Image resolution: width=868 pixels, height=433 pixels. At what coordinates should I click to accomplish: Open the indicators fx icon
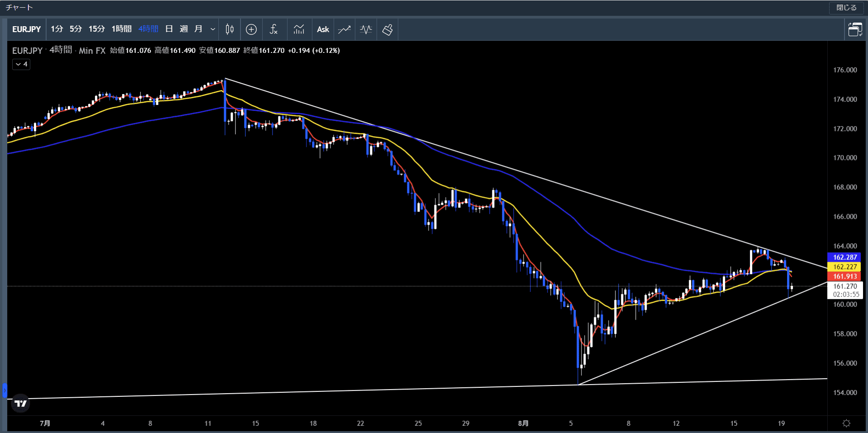click(x=274, y=29)
